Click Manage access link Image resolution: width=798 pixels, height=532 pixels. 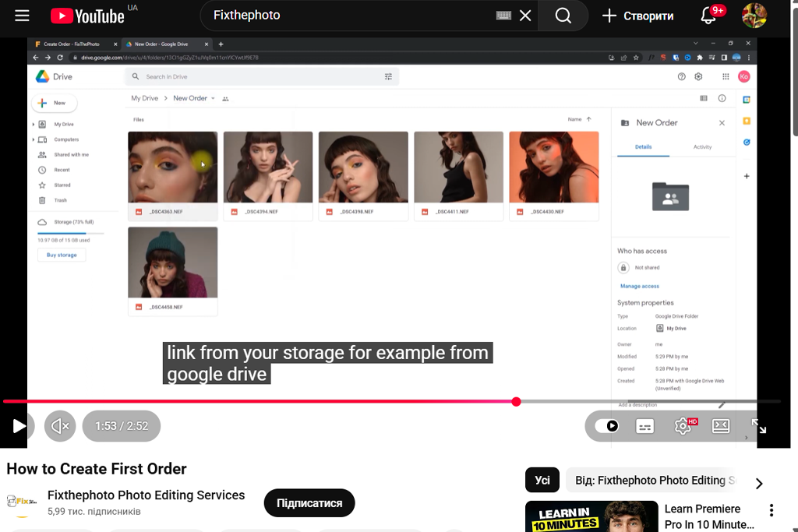point(640,287)
